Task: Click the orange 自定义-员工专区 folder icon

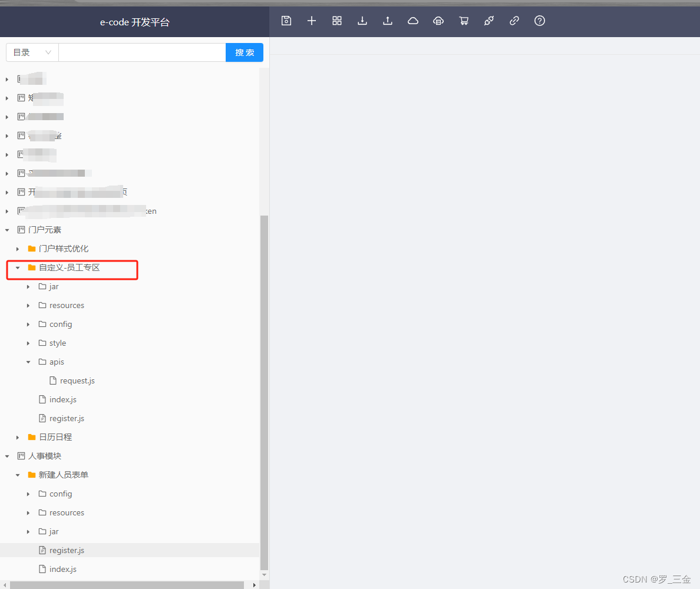Action: pos(32,268)
